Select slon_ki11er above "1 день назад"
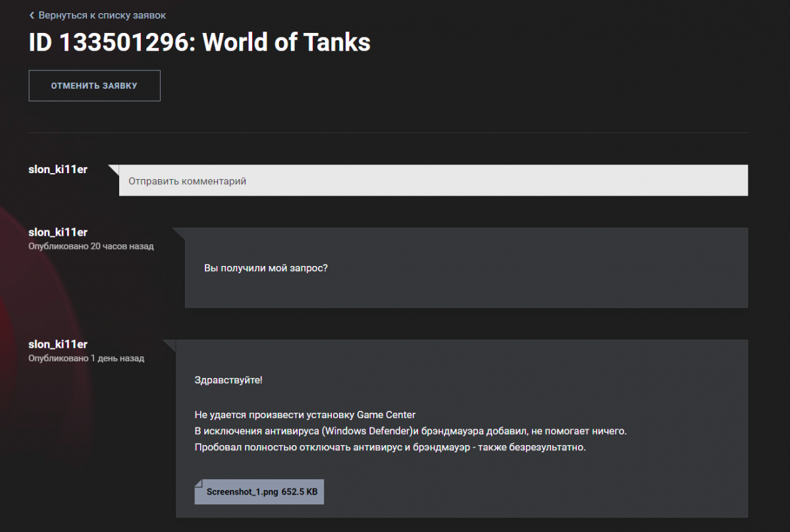This screenshot has width=790, height=532. click(58, 344)
